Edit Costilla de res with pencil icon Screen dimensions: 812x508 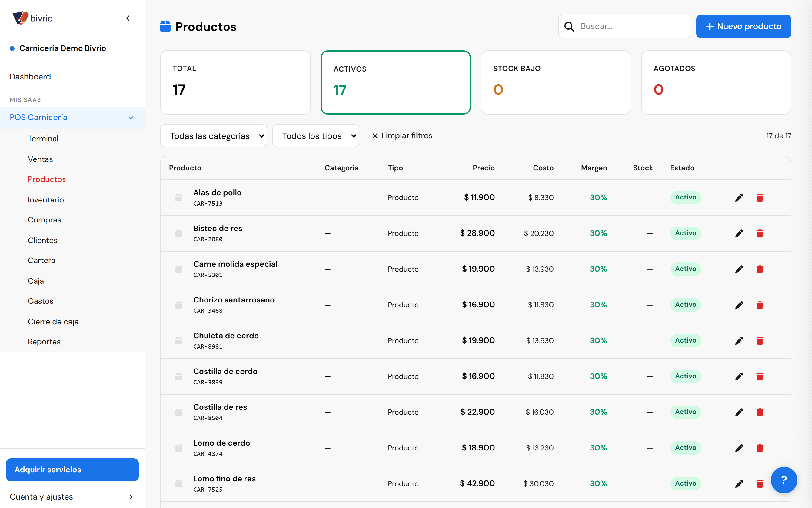(x=739, y=412)
